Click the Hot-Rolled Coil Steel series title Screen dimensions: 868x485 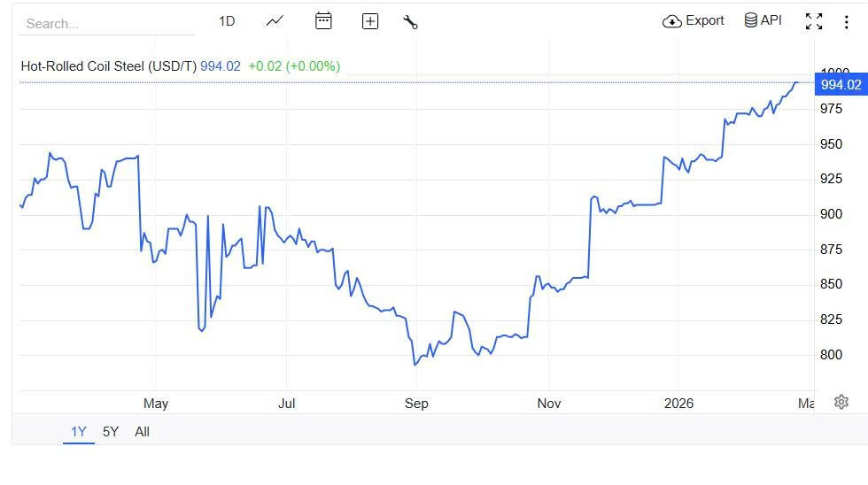[x=108, y=66]
